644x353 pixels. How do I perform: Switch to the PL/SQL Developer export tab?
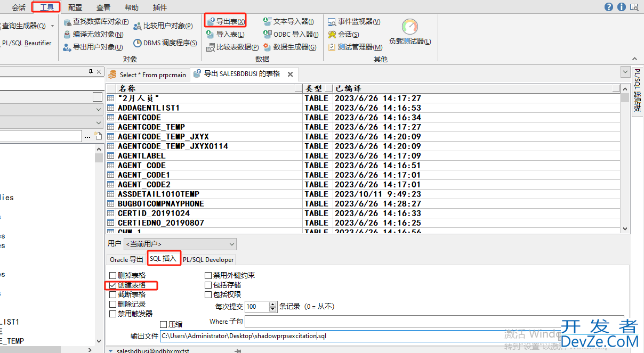[208, 259]
